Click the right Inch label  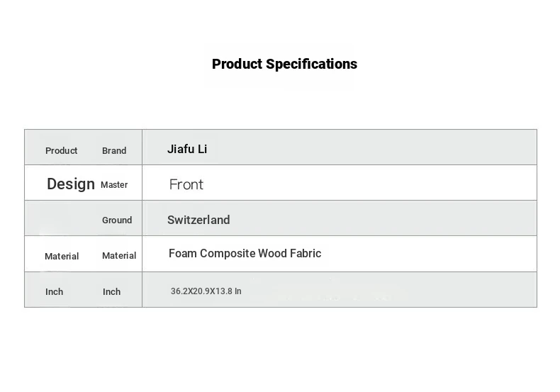pos(111,291)
